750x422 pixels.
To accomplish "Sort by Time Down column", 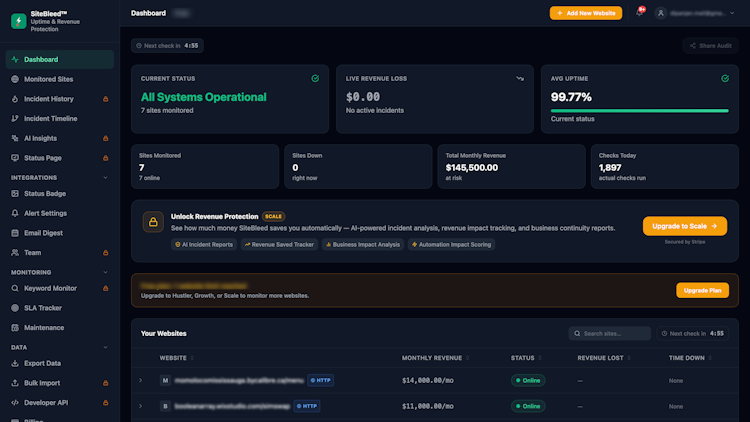I will 690,358.
